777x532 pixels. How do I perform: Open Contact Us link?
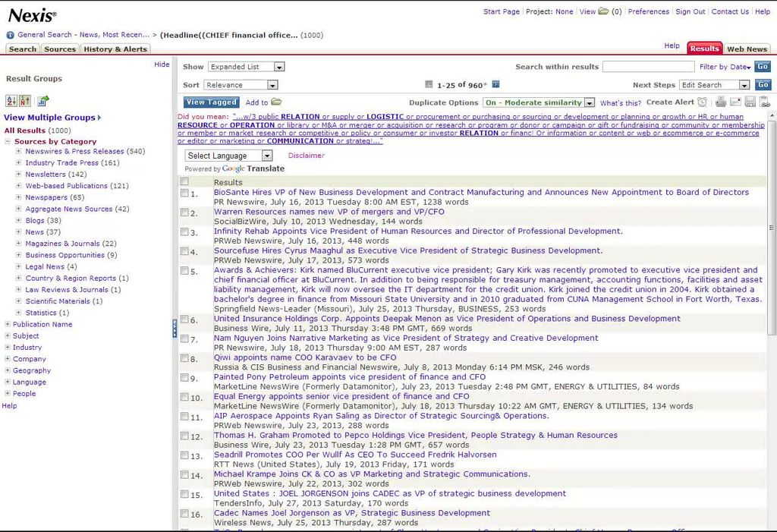(x=730, y=11)
